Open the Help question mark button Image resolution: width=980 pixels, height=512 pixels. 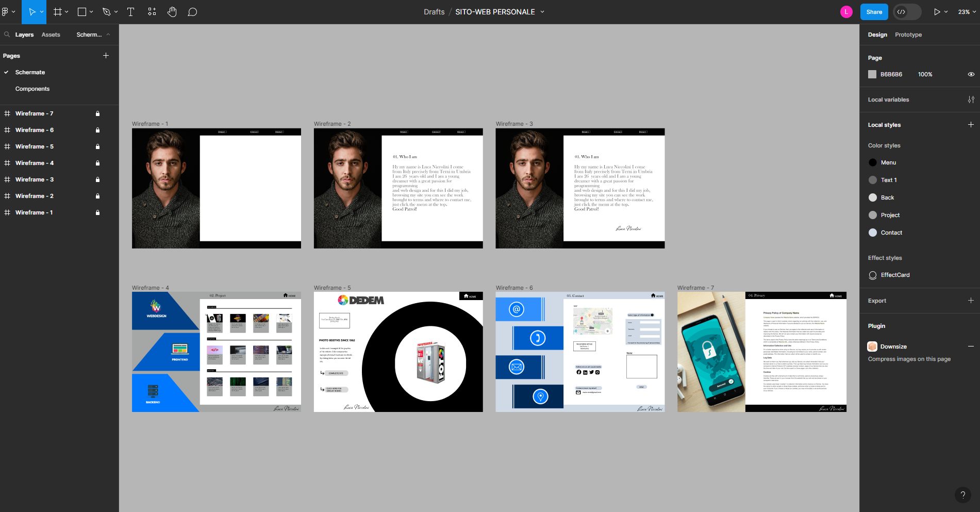[962, 495]
